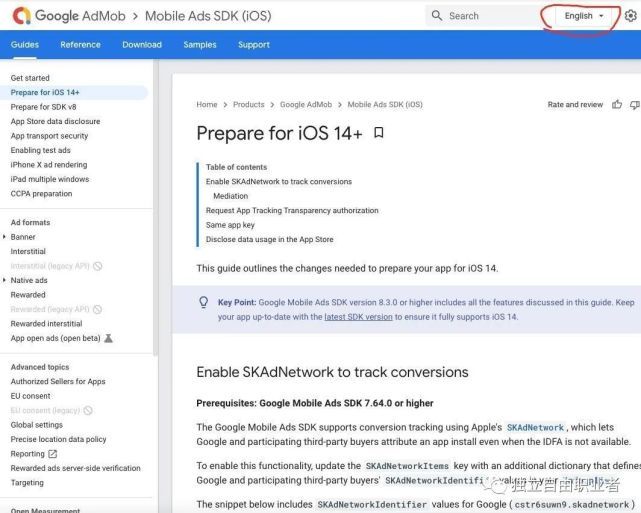The width and height of the screenshot is (641, 513).
Task: Click the Google AdMob breadcrumb link
Action: (306, 105)
